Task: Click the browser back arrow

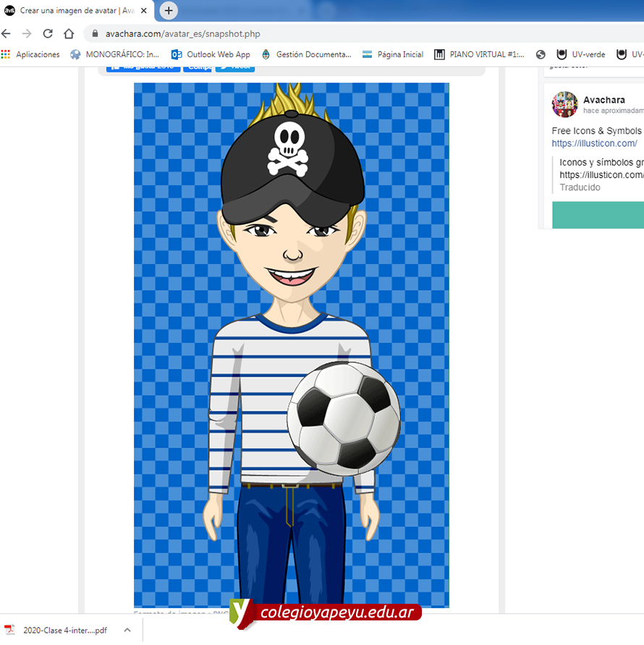Action: [x=7, y=34]
